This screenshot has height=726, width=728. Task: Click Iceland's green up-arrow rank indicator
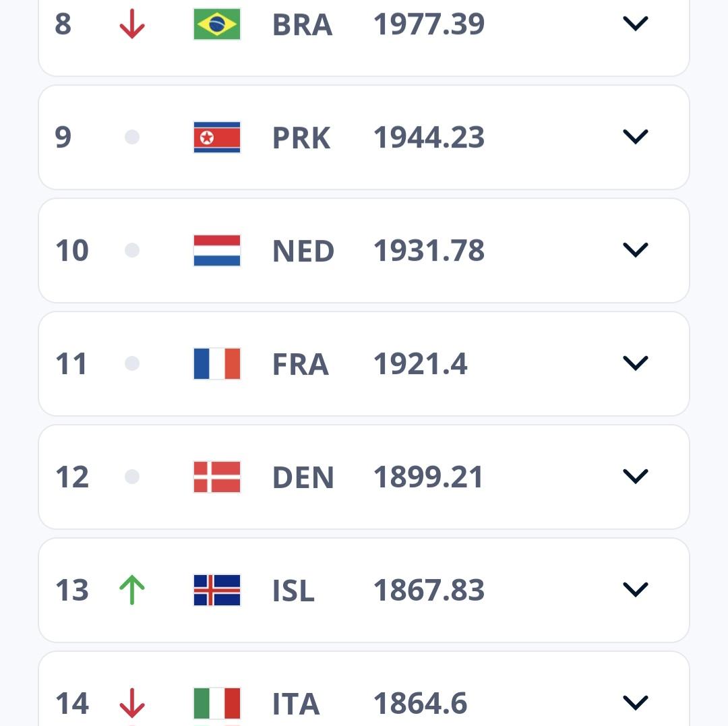(x=132, y=591)
